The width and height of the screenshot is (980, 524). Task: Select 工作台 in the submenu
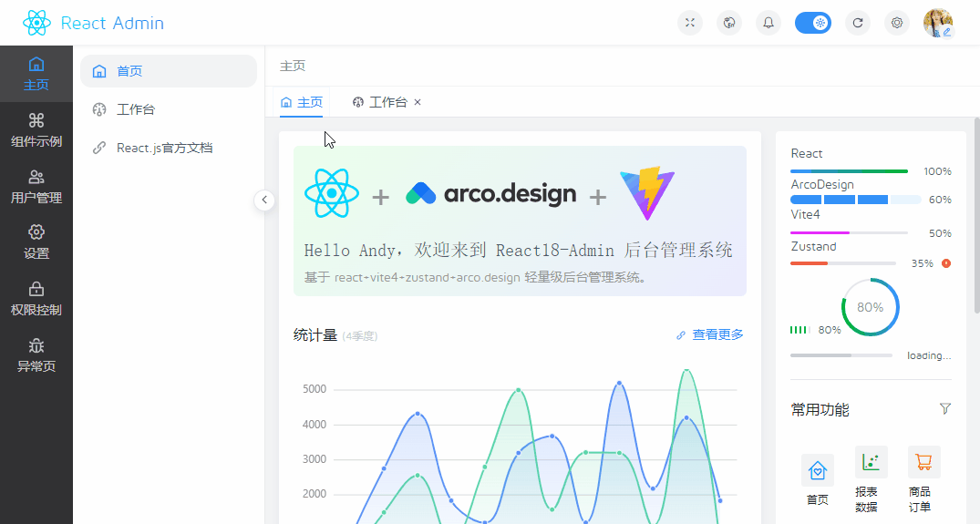click(x=168, y=109)
